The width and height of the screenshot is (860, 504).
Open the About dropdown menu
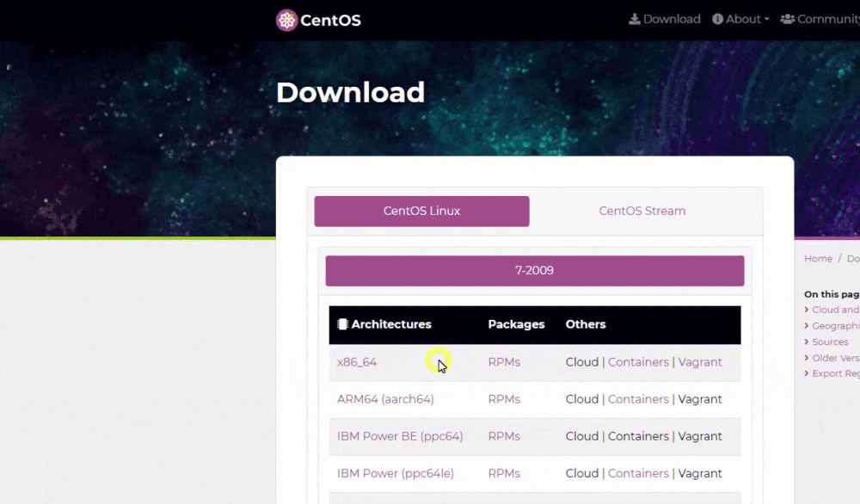click(740, 18)
